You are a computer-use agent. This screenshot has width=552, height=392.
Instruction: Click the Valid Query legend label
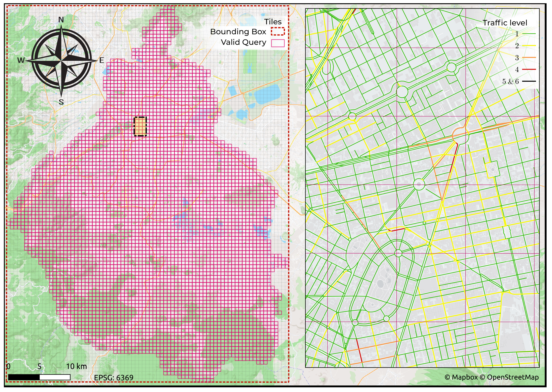point(243,42)
